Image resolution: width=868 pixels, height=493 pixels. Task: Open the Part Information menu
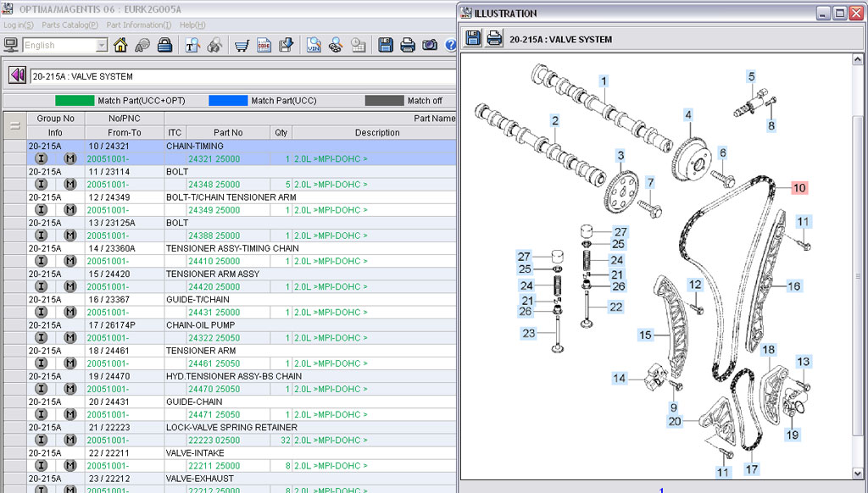[140, 25]
